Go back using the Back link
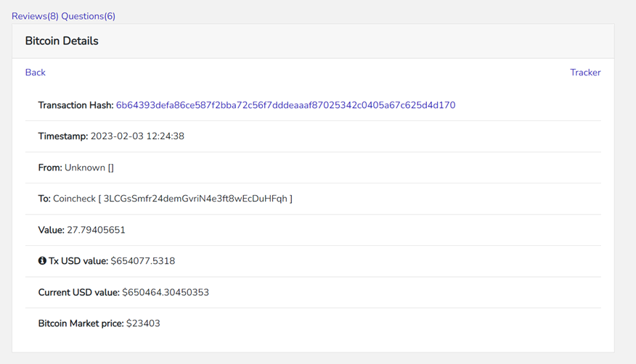636x364 pixels. 36,73
